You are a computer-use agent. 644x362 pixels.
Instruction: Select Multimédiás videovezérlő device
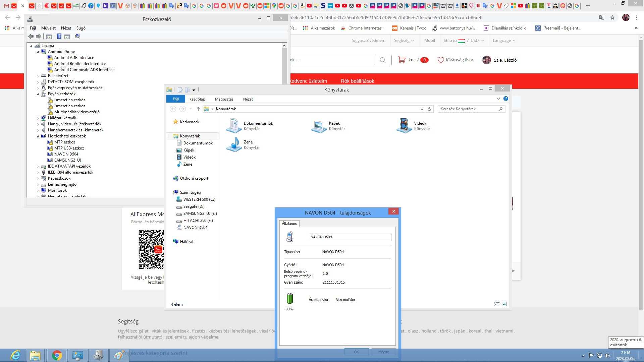(77, 112)
